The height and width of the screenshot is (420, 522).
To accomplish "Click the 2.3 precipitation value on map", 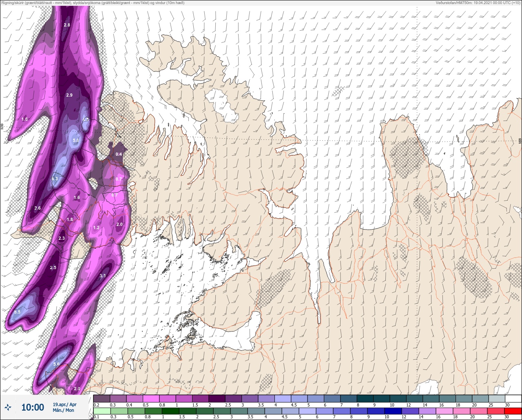I will [x=62, y=238].
